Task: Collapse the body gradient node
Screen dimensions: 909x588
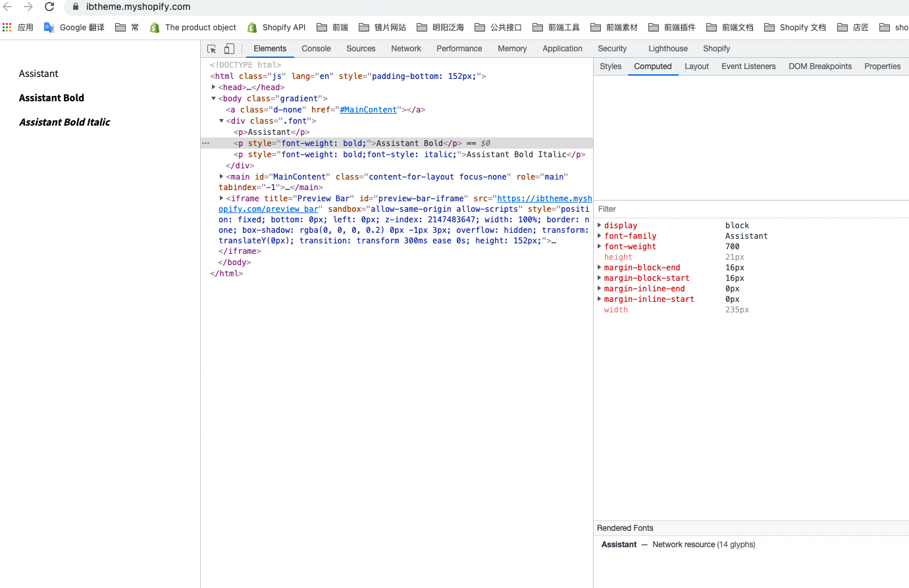Action: pos(213,98)
